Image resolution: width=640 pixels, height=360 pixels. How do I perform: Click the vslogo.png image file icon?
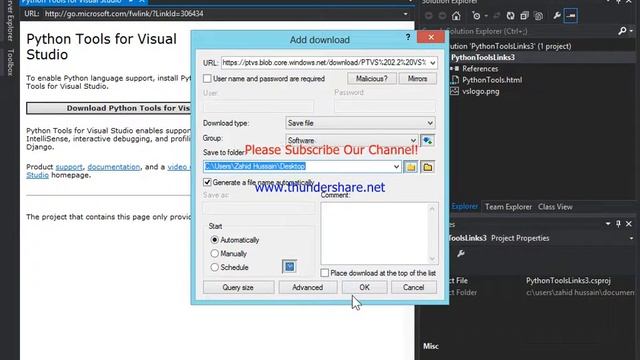point(455,91)
